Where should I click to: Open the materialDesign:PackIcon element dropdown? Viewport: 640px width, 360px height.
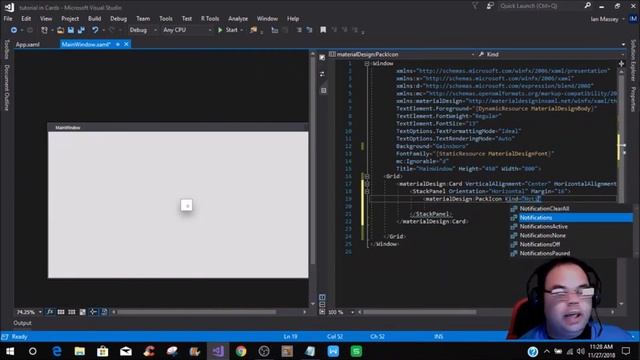coord(402,54)
